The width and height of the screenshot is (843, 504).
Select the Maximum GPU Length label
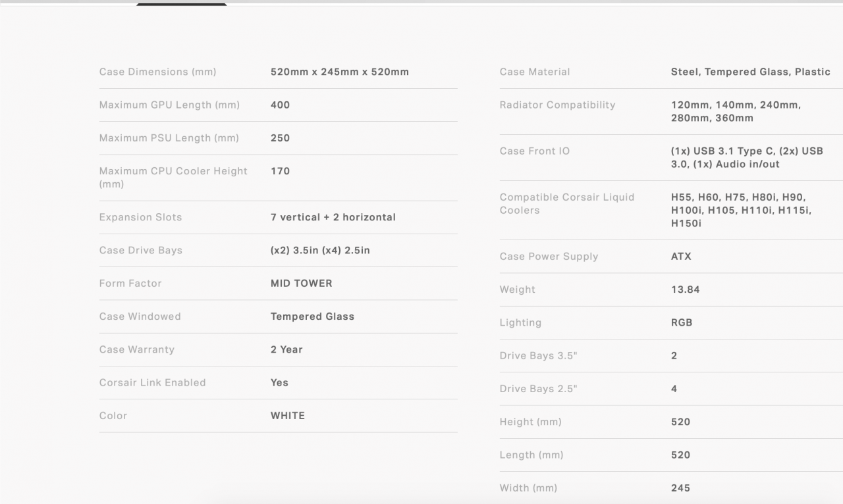coord(169,105)
